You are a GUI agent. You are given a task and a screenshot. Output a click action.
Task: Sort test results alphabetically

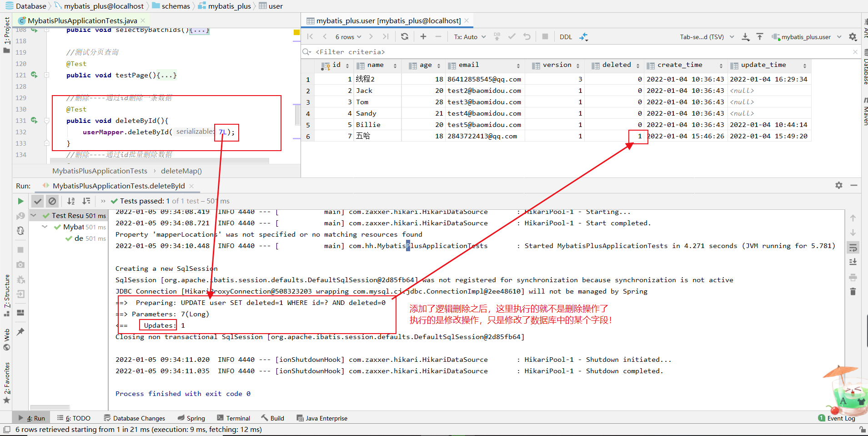pos(71,201)
